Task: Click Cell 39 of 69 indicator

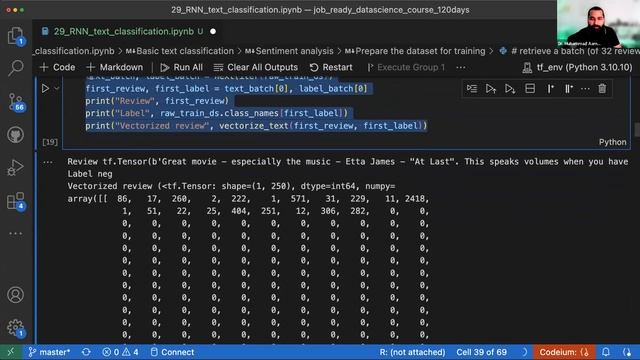Action: 482,352
